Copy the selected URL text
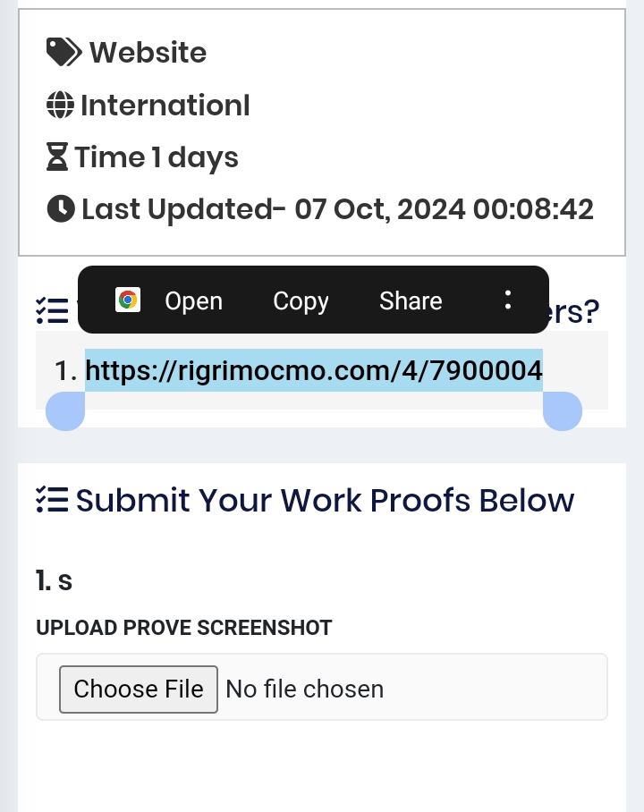 click(301, 300)
